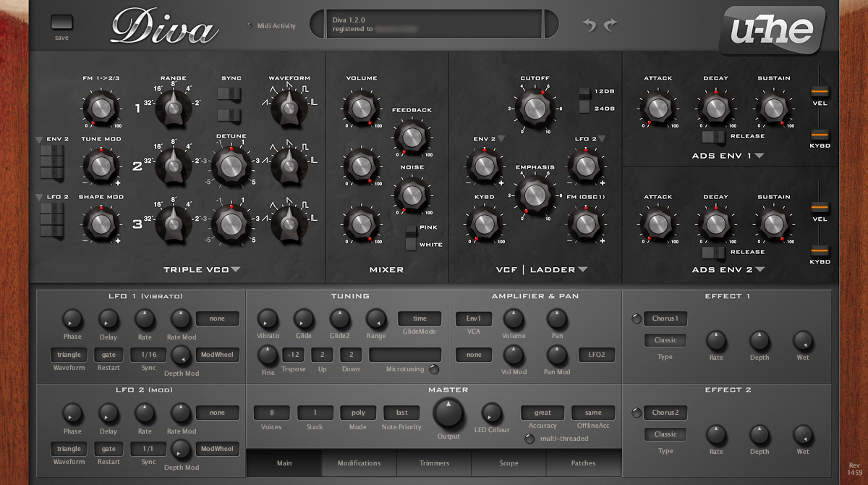Click ADS Env 2 VEL slider
Viewport: 868px width, 485px height.
coord(820,208)
